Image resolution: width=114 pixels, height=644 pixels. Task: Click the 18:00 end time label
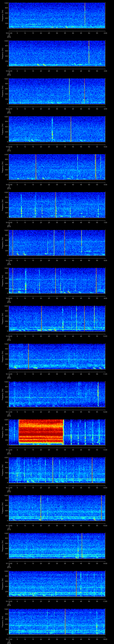point(105,639)
